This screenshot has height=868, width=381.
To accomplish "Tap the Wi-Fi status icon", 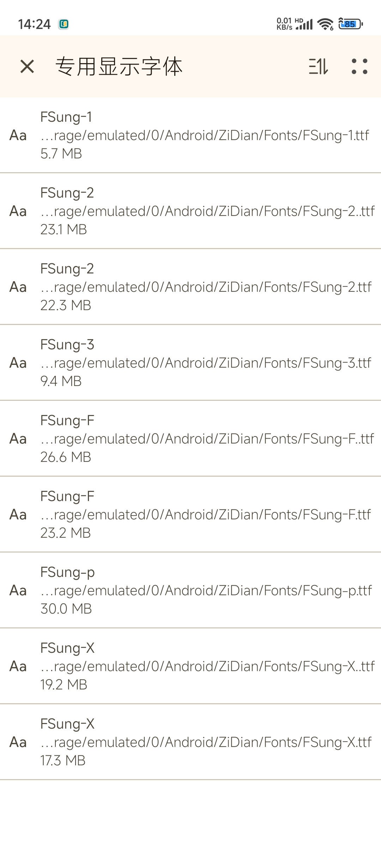I will pyautogui.click(x=325, y=24).
